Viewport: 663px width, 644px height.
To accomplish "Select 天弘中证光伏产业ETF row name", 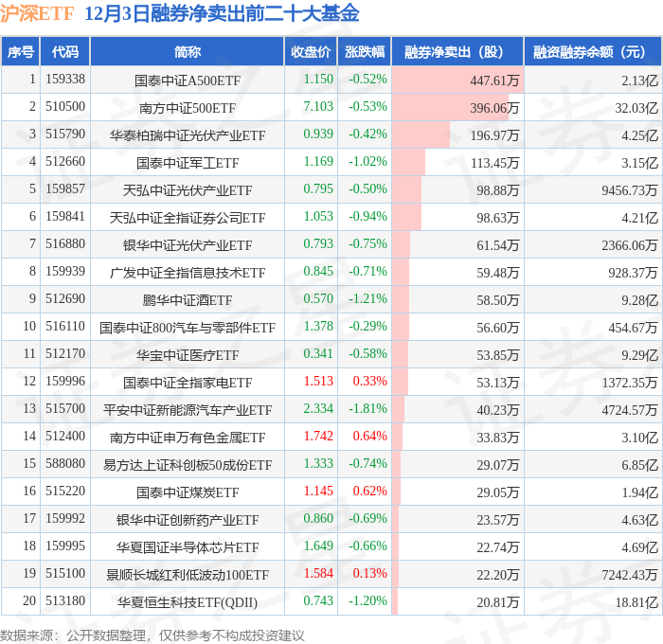I will tap(188, 190).
